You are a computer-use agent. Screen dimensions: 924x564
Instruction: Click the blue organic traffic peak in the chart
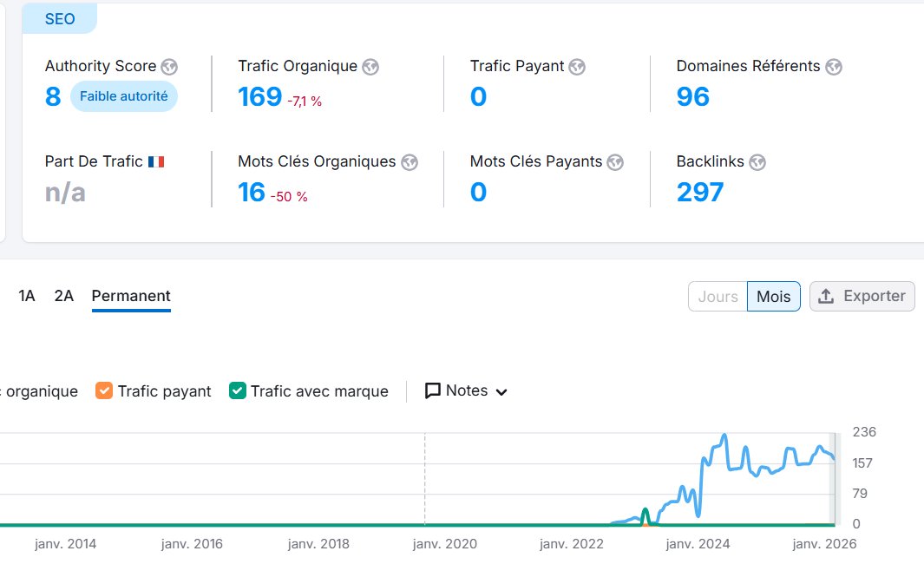724,436
